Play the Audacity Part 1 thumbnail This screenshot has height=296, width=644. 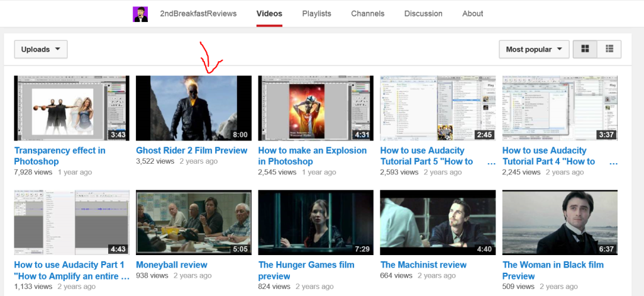coord(72,222)
